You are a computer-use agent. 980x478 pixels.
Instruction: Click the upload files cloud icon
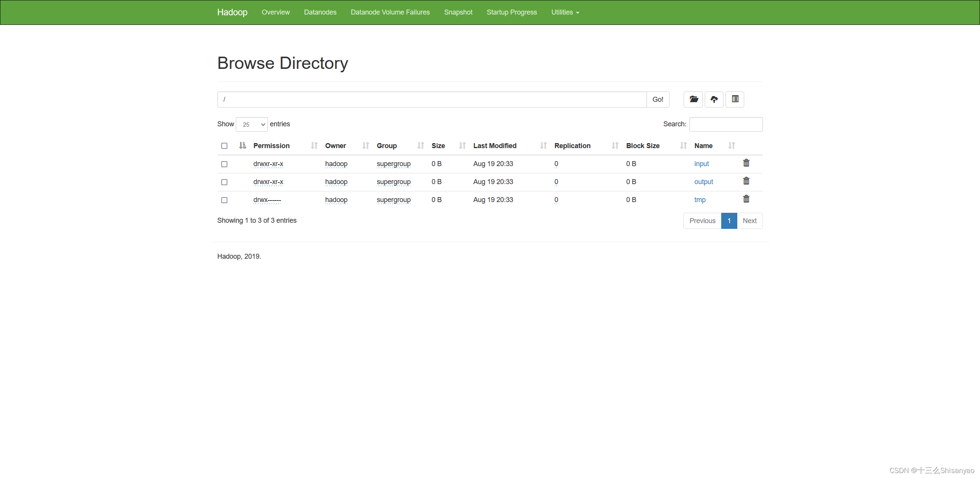pos(714,100)
